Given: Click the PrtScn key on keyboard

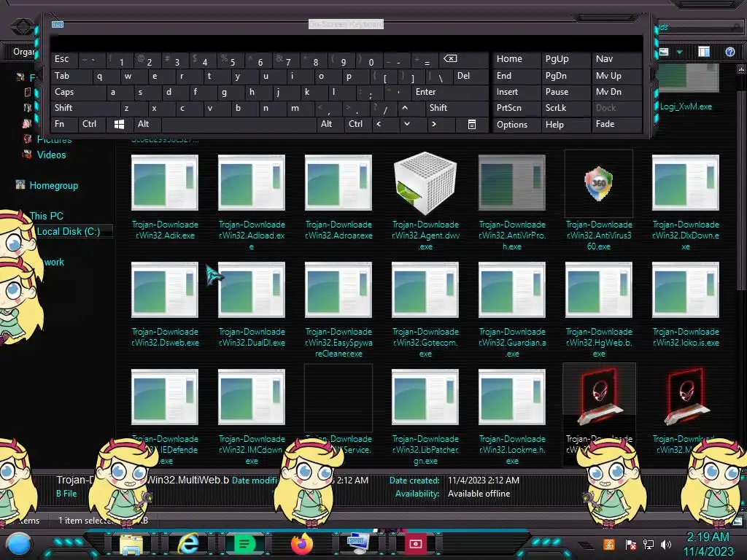Looking at the screenshot, I should 516,108.
